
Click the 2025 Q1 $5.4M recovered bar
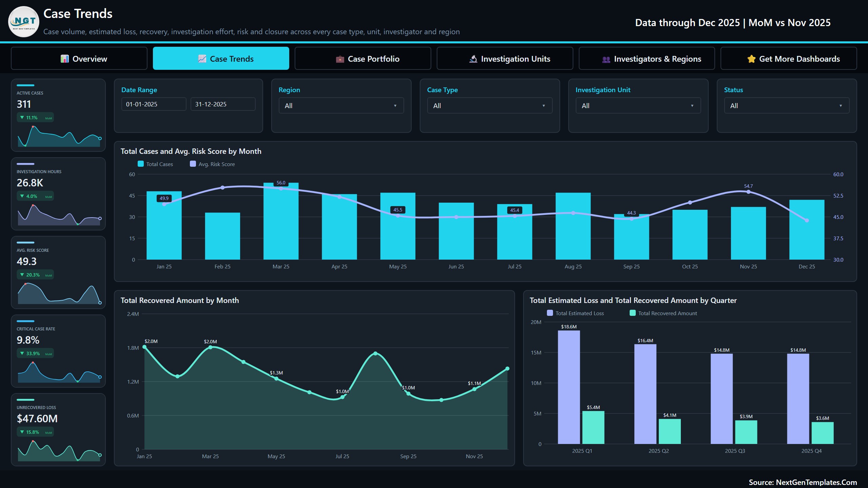(593, 428)
